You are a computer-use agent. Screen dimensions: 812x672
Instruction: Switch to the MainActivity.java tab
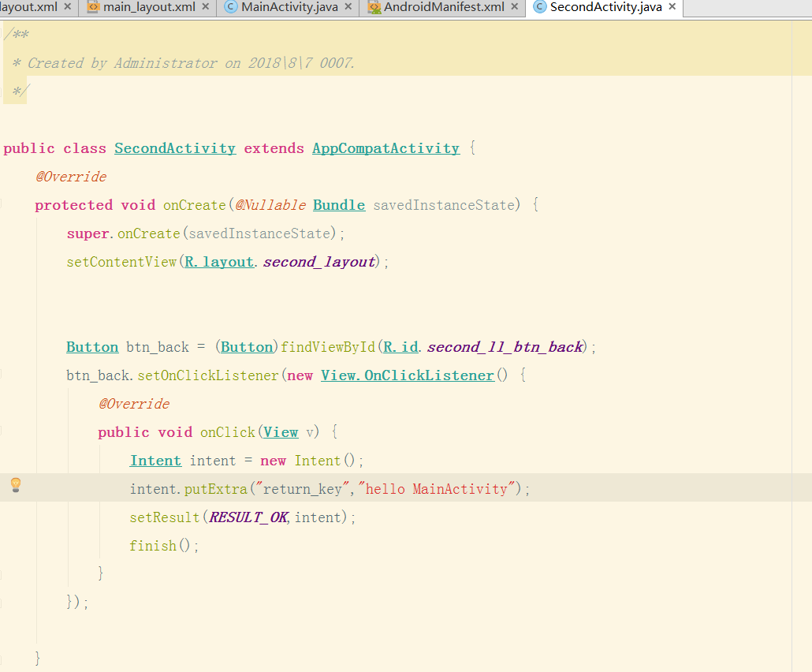point(289,7)
